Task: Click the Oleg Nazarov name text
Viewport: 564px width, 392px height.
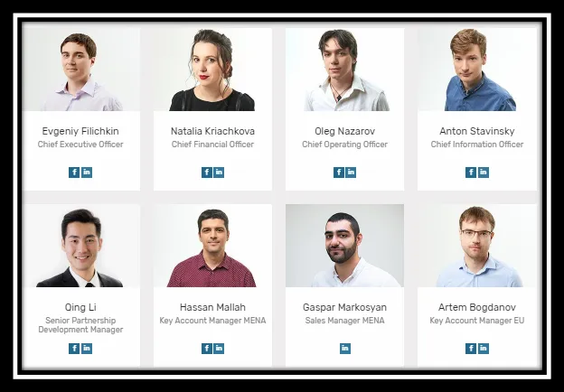Action: [x=344, y=132]
